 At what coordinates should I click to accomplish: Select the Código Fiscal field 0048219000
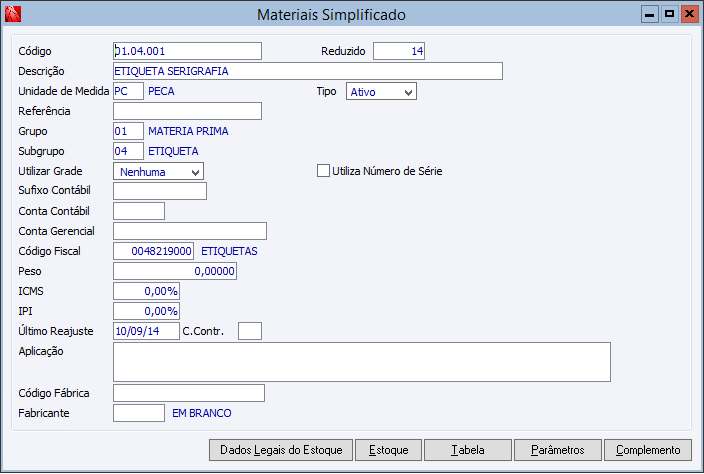[154, 251]
